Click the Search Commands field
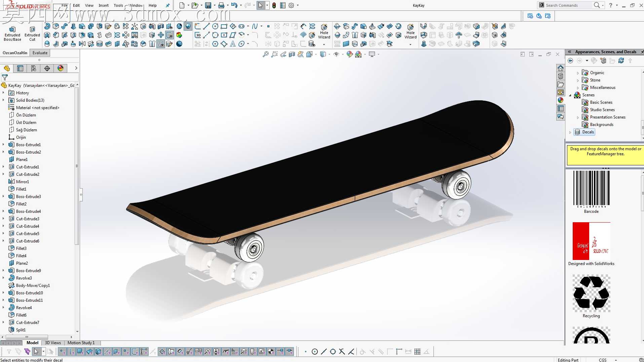Viewport: 644px width, 362px height. pyautogui.click(x=568, y=5)
